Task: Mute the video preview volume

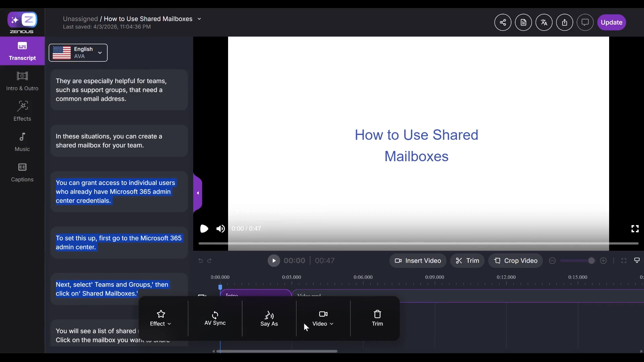Action: [220, 229]
